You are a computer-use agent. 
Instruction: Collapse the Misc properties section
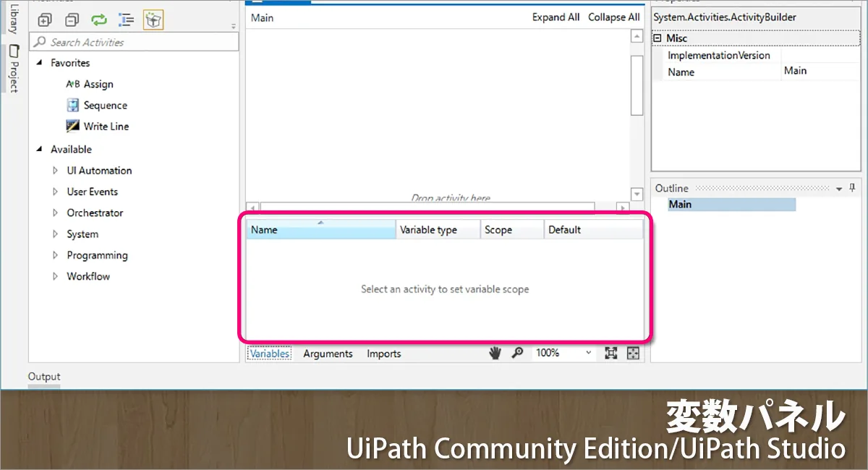(658, 38)
